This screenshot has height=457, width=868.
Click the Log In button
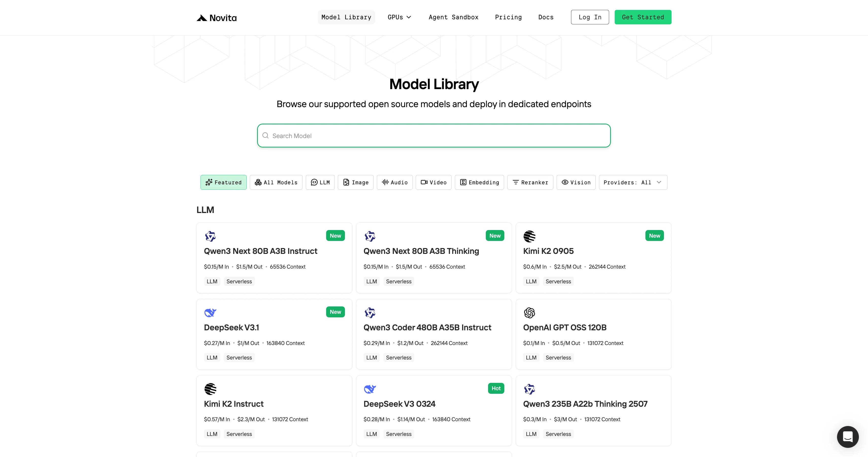[x=590, y=17]
